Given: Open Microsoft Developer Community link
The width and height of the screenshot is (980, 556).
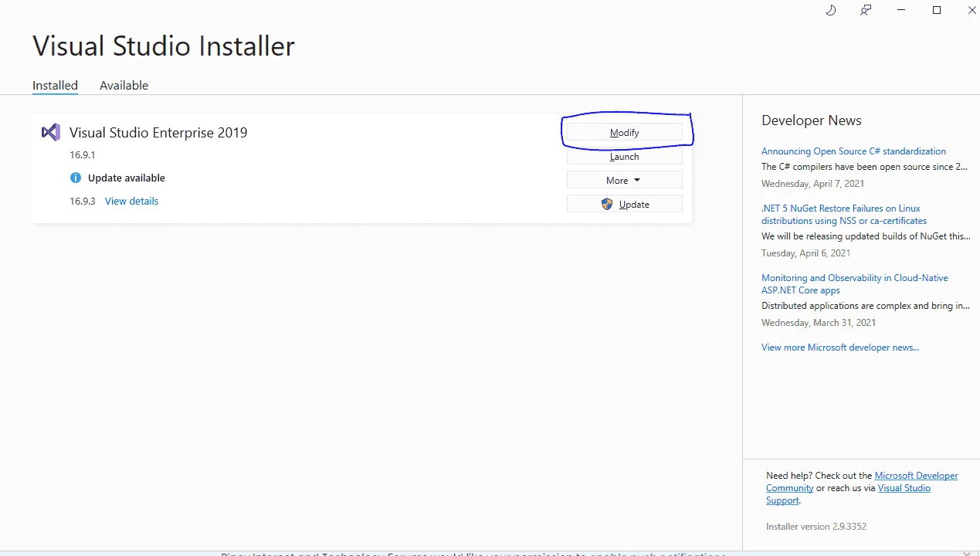Looking at the screenshot, I should pyautogui.click(x=862, y=482).
